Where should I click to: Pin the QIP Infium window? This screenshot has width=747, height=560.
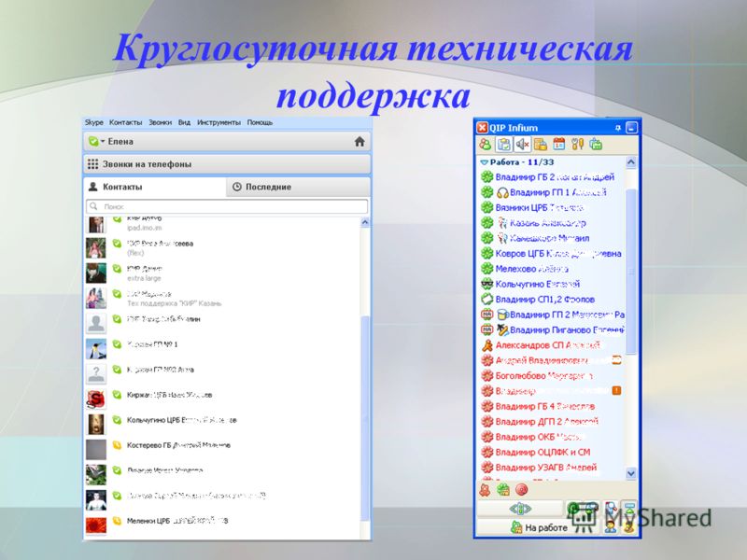coord(618,128)
